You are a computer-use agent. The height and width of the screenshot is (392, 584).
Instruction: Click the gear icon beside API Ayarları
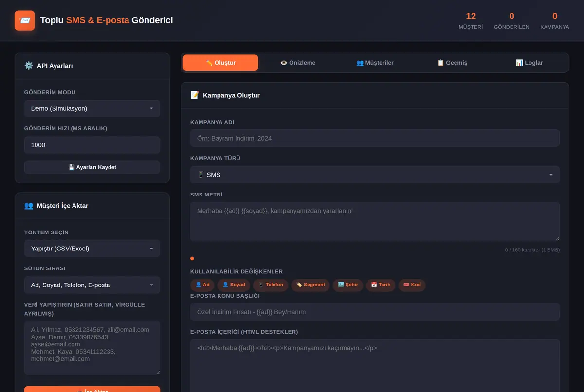point(29,66)
